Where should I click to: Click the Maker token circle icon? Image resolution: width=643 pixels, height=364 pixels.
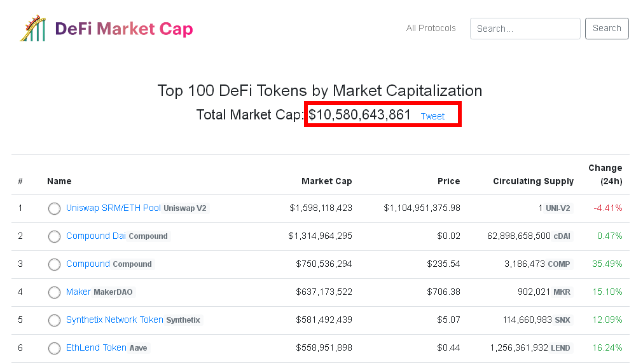click(54, 292)
